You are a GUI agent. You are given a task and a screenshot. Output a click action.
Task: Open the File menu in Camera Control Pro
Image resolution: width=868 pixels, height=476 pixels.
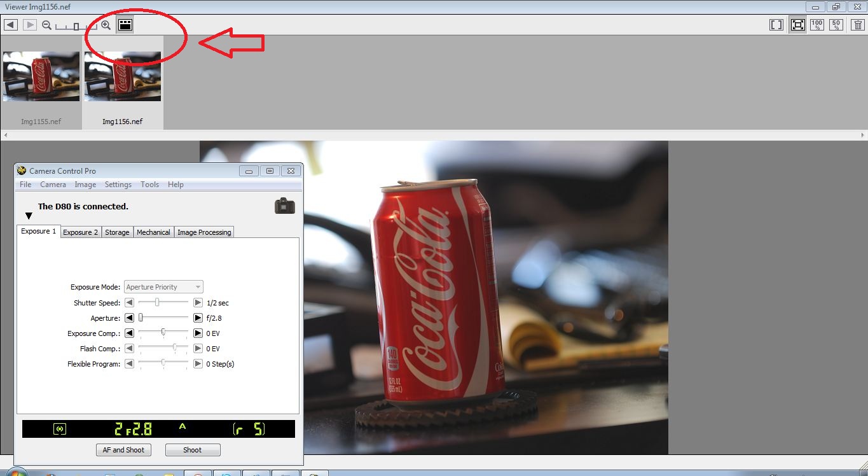pos(25,185)
